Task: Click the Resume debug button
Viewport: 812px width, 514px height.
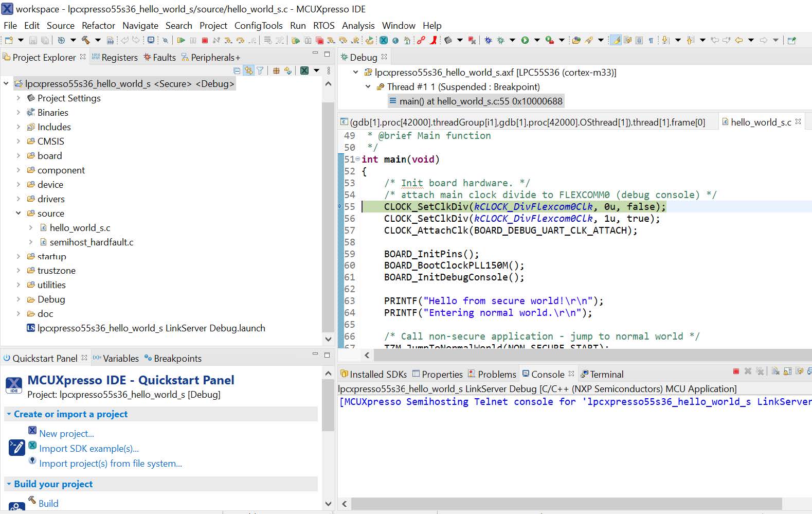Action: coord(181,40)
